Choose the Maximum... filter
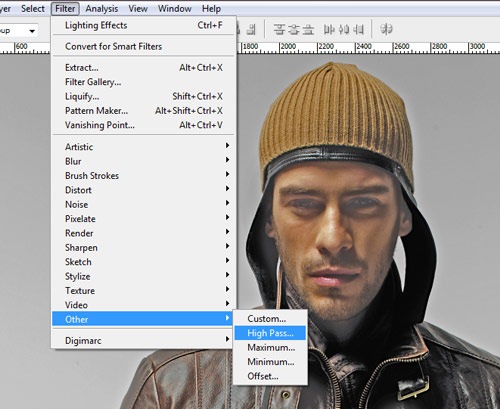 pos(270,347)
